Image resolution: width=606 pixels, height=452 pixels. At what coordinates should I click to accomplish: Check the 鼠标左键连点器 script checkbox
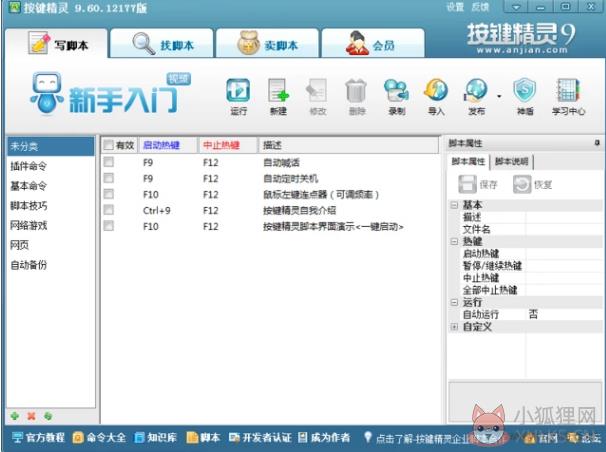[109, 194]
